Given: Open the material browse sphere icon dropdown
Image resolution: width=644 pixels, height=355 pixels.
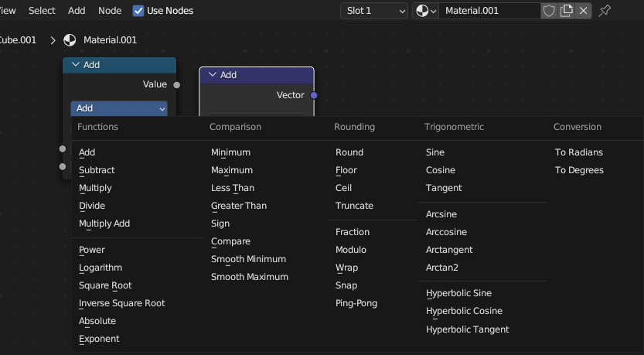Looking at the screenshot, I should click(x=426, y=11).
